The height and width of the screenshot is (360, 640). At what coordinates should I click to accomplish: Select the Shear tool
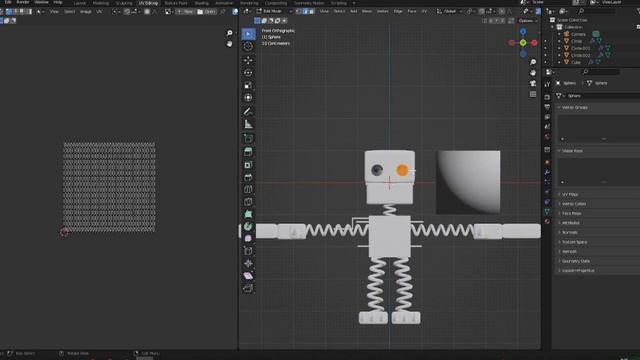pyautogui.click(x=248, y=276)
